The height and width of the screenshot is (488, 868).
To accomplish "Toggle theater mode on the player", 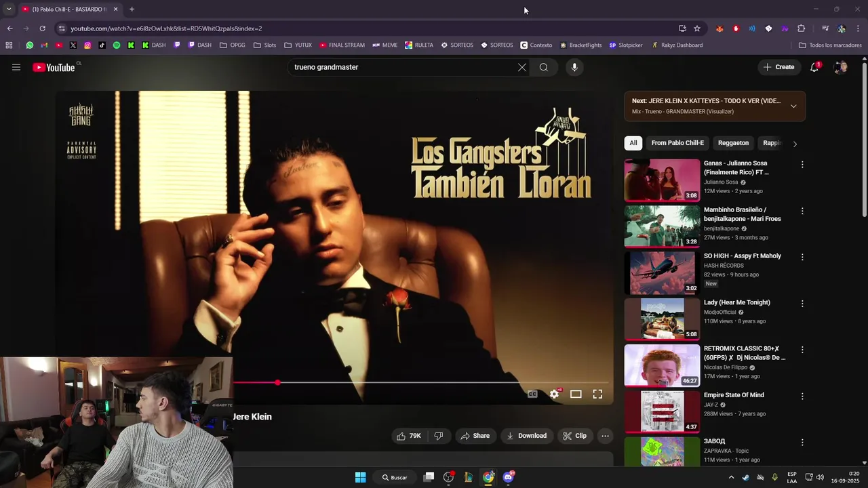I will [576, 394].
